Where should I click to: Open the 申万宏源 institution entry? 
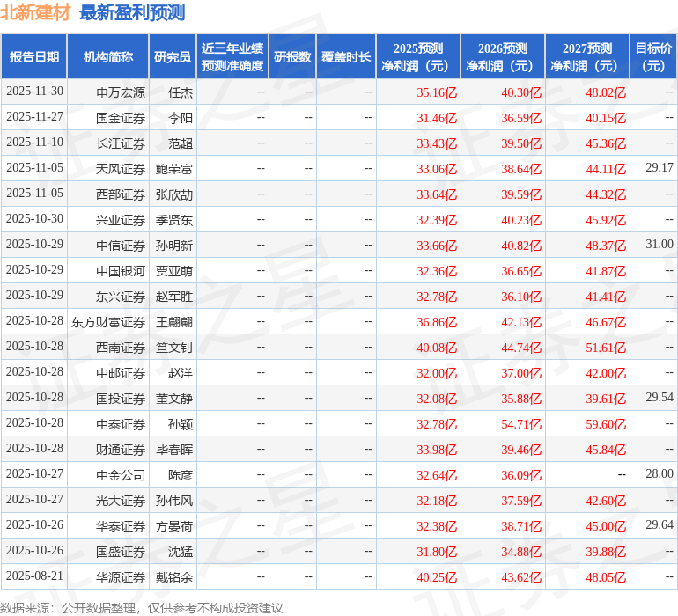[121, 92]
